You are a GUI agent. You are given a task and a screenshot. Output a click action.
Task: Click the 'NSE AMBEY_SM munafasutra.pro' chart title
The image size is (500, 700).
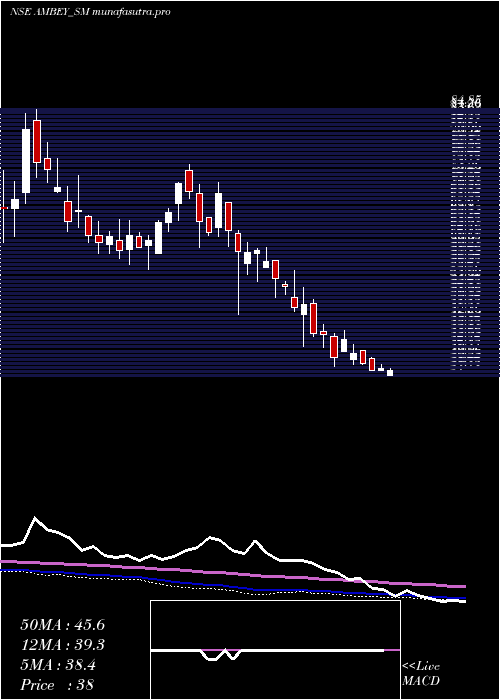click(x=90, y=12)
